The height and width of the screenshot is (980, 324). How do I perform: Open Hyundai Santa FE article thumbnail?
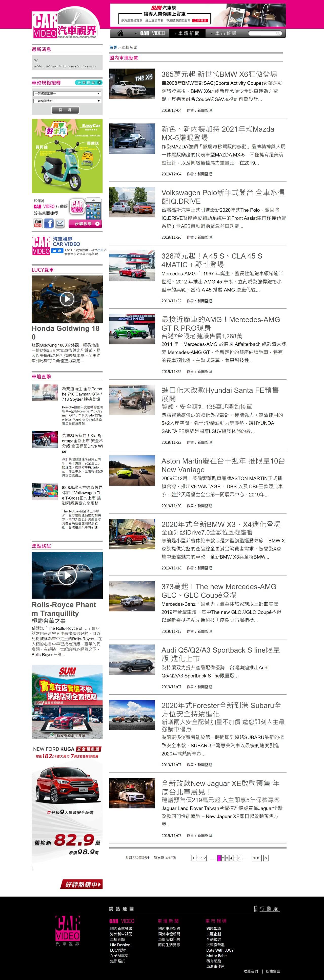point(132,399)
